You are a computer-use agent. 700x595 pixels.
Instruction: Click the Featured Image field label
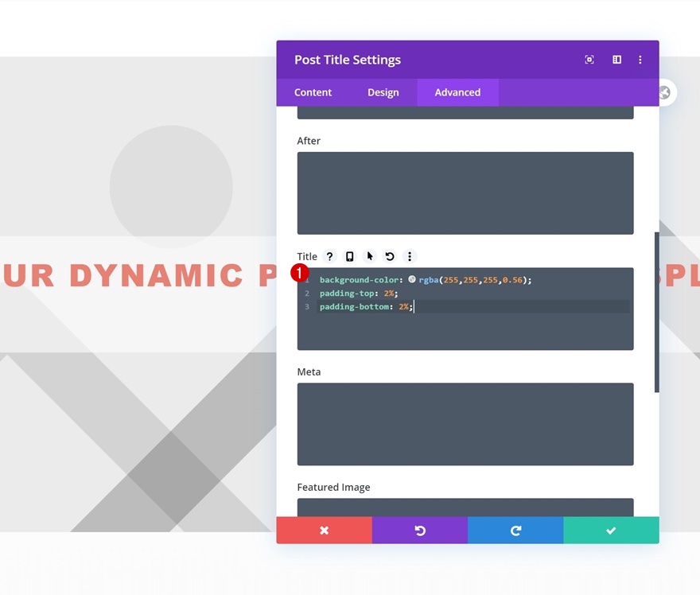(x=333, y=487)
